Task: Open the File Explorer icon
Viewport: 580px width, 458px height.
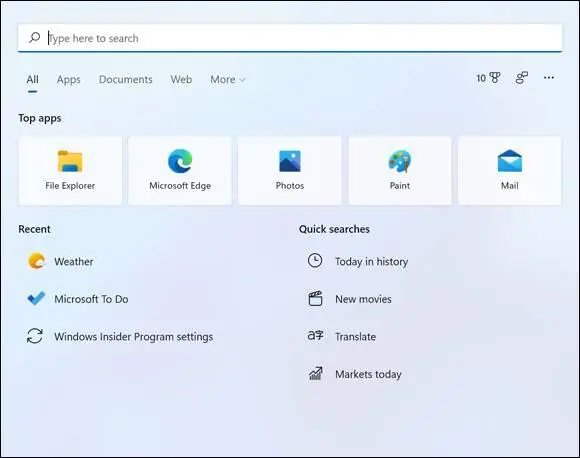Action: [70, 161]
